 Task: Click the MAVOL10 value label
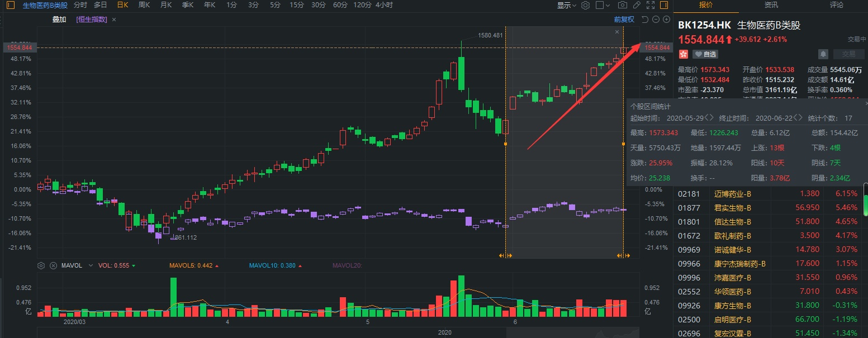click(274, 265)
